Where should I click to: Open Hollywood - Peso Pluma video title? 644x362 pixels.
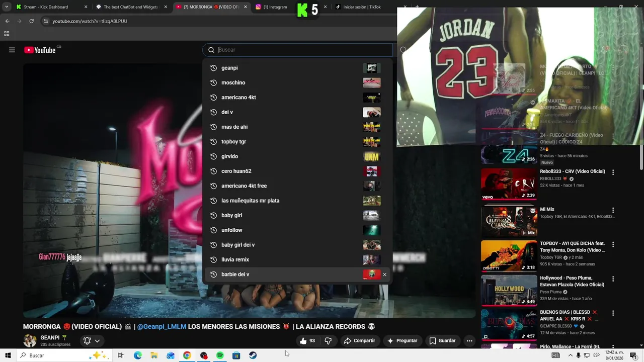(572, 281)
